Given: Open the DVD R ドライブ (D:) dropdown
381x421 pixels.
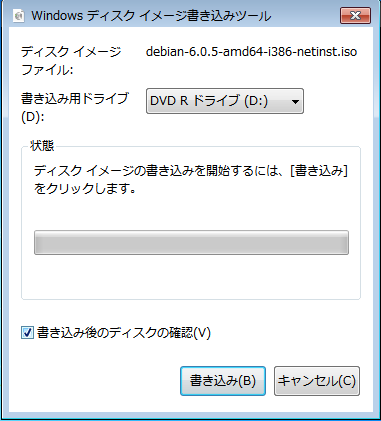Looking at the screenshot, I should click(225, 101).
